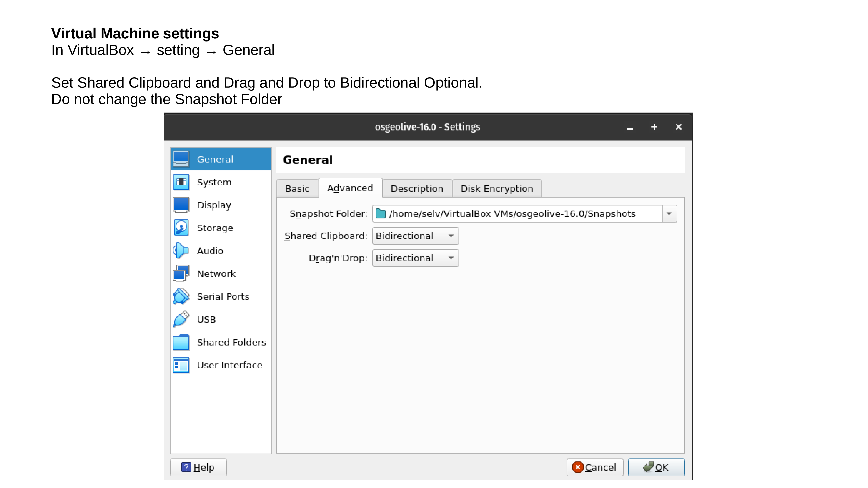
Task: Select the System settings label
Action: (x=214, y=182)
